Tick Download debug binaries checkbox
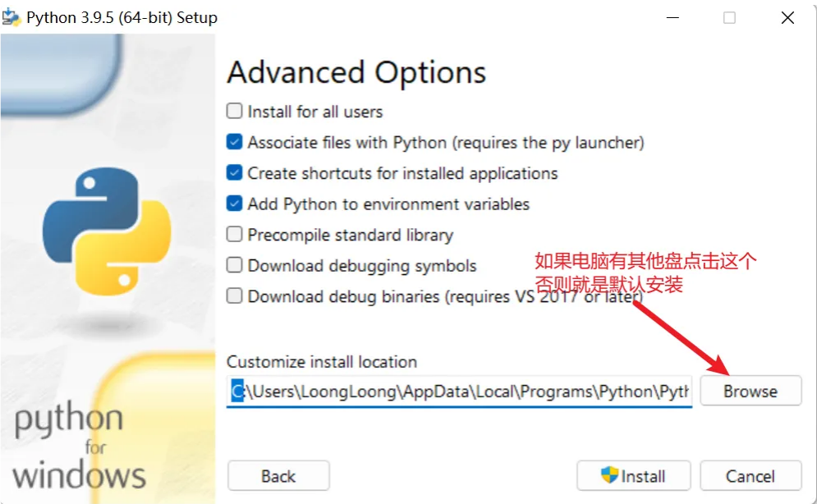The height and width of the screenshot is (504, 817). tap(235, 296)
